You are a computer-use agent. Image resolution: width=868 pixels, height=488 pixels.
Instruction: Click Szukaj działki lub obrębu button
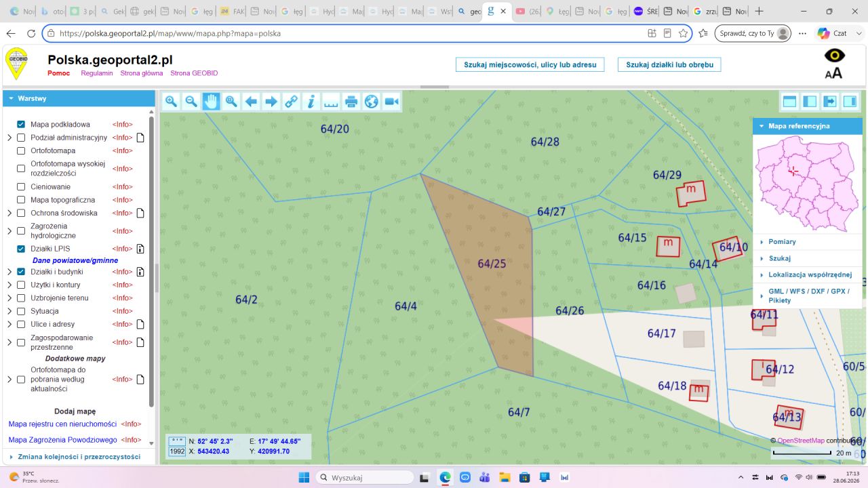coord(669,64)
